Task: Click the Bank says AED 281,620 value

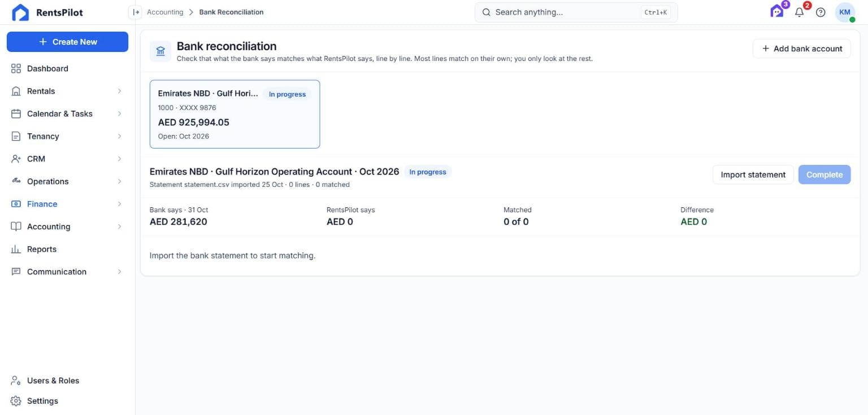Action: click(178, 222)
